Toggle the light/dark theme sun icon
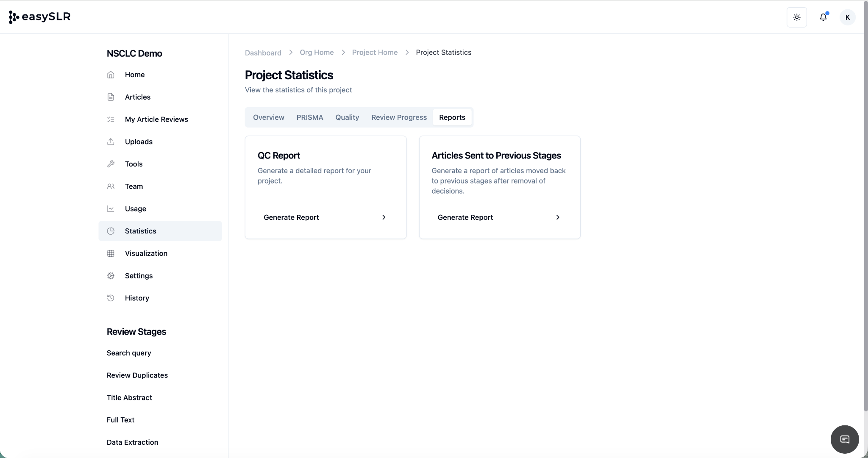Screen dimensions: 868x458 click(x=797, y=17)
